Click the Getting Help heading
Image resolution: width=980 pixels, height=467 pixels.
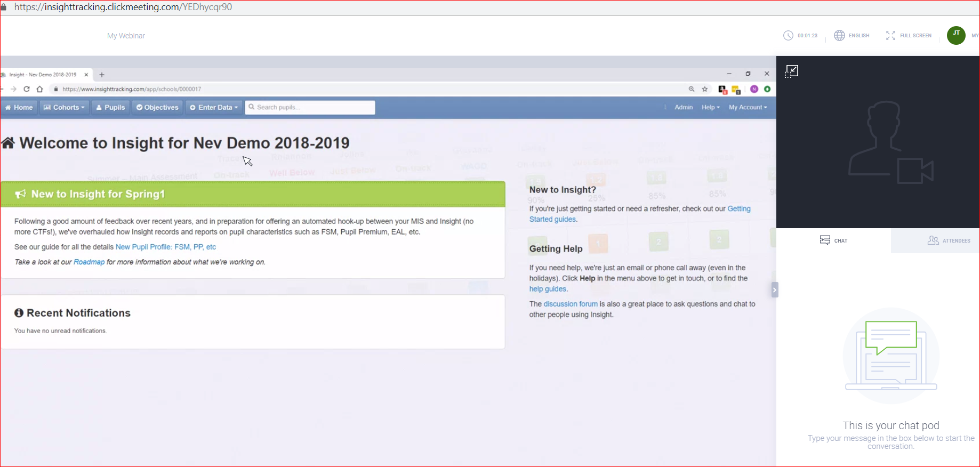556,248
